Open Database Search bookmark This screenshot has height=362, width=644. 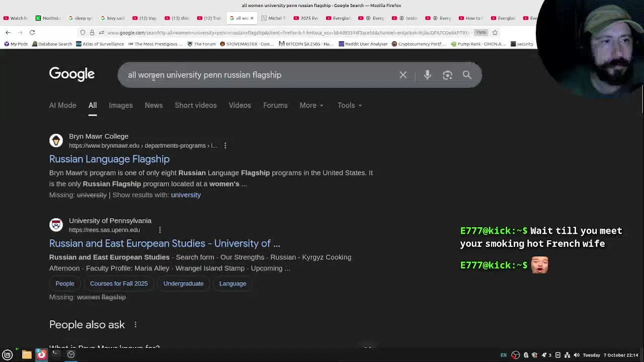[52, 44]
